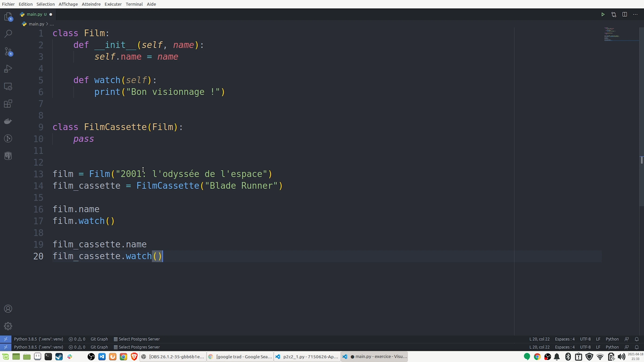The width and height of the screenshot is (644, 362).
Task: Open the Source Control view icon
Action: click(x=8, y=51)
